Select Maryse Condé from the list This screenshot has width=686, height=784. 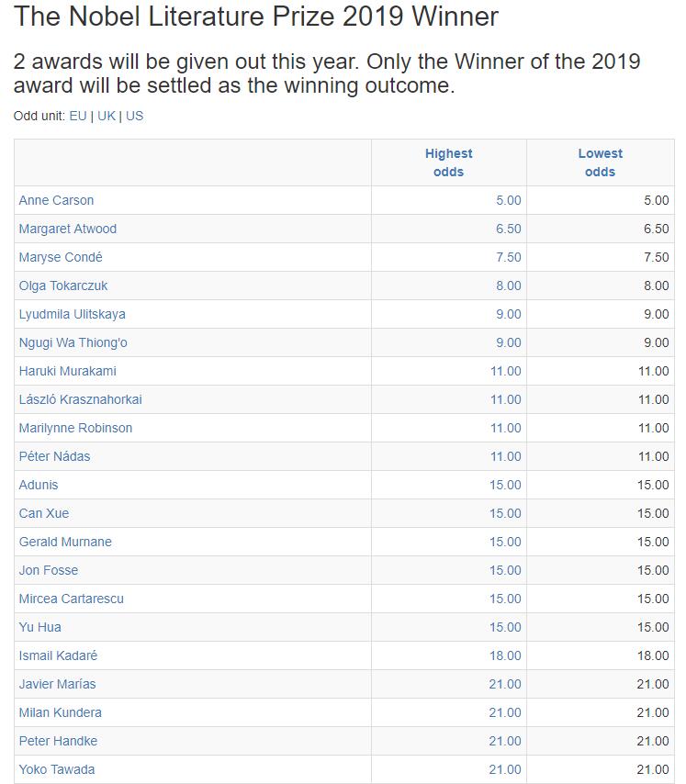coord(61,257)
